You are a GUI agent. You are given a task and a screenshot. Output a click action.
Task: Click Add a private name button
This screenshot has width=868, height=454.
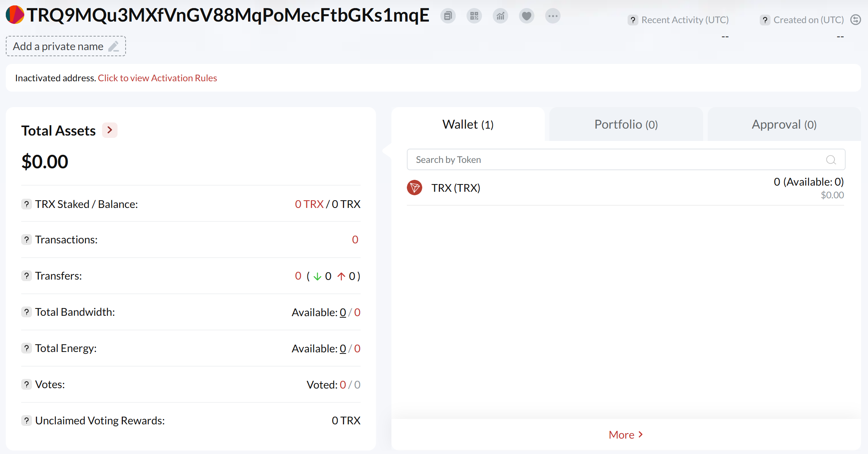click(58, 47)
